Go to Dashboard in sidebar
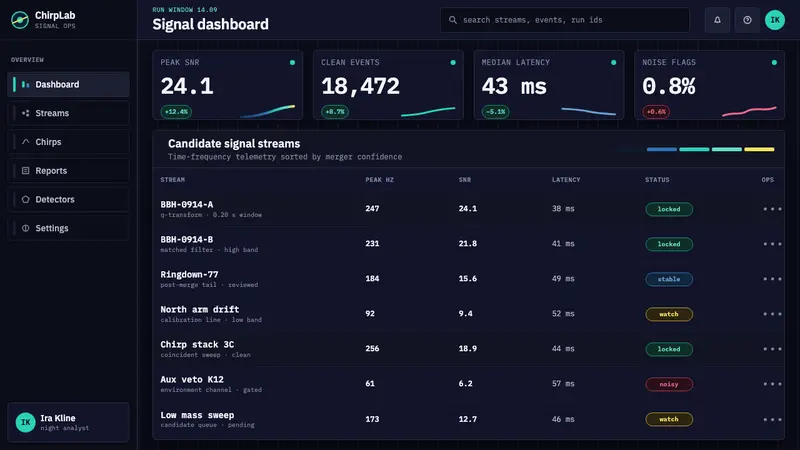800x450 pixels. [x=68, y=84]
